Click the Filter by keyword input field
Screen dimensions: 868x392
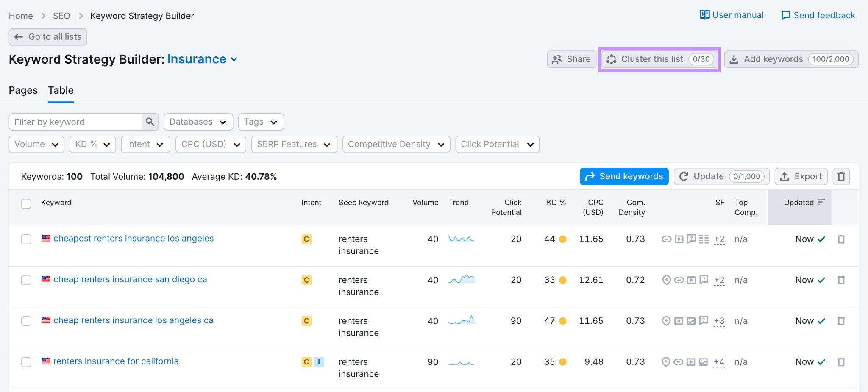click(75, 122)
